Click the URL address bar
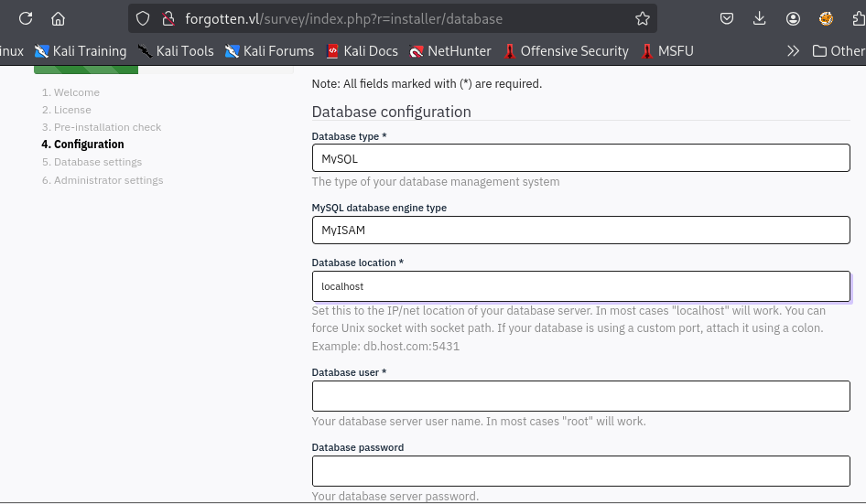The width and height of the screenshot is (866, 504). pos(403,18)
